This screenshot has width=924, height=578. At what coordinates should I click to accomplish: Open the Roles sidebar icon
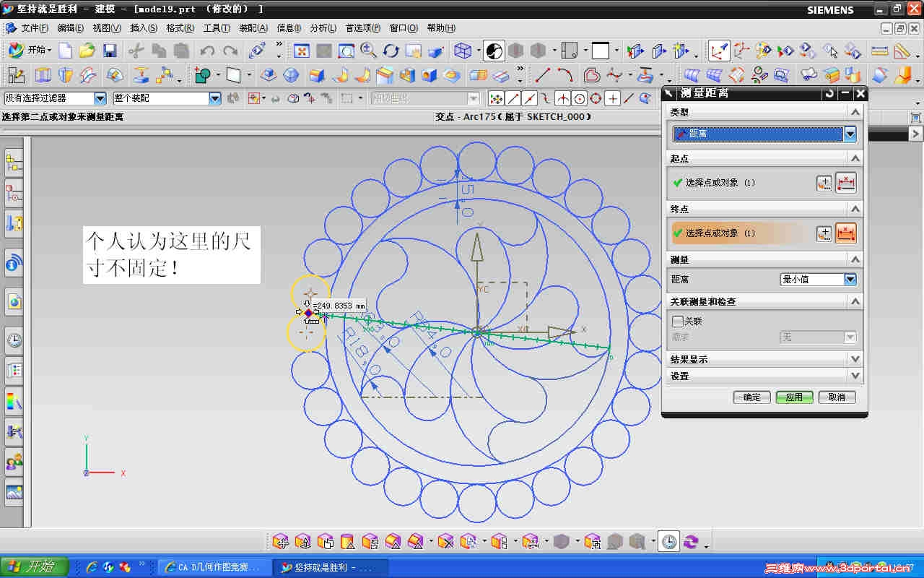pos(14,460)
